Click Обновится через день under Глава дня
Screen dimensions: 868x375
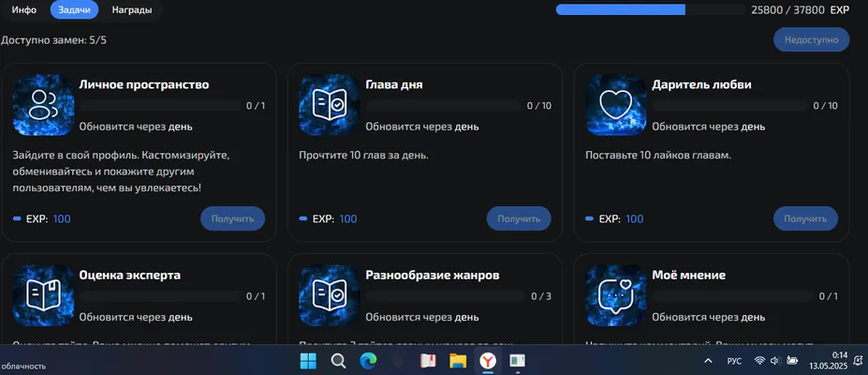pyautogui.click(x=421, y=127)
